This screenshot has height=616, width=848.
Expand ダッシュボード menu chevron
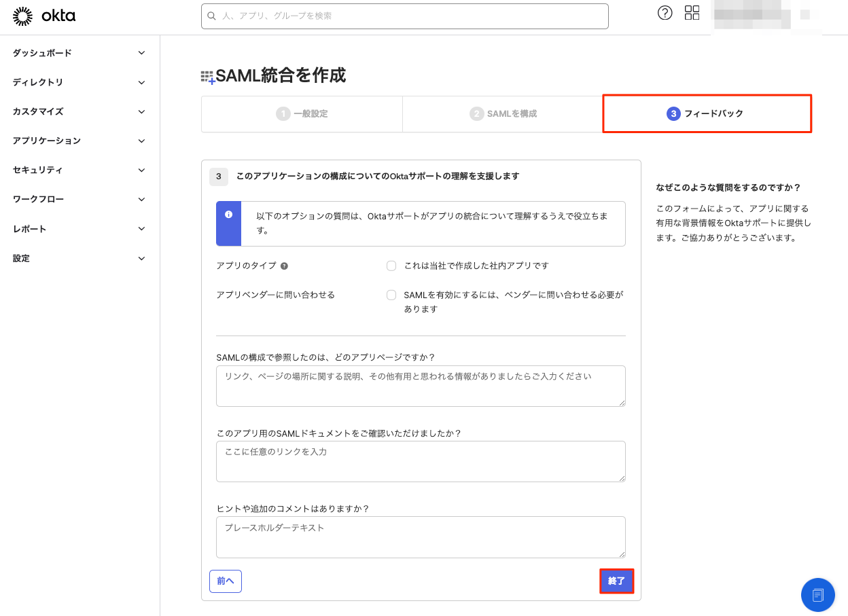(141, 53)
